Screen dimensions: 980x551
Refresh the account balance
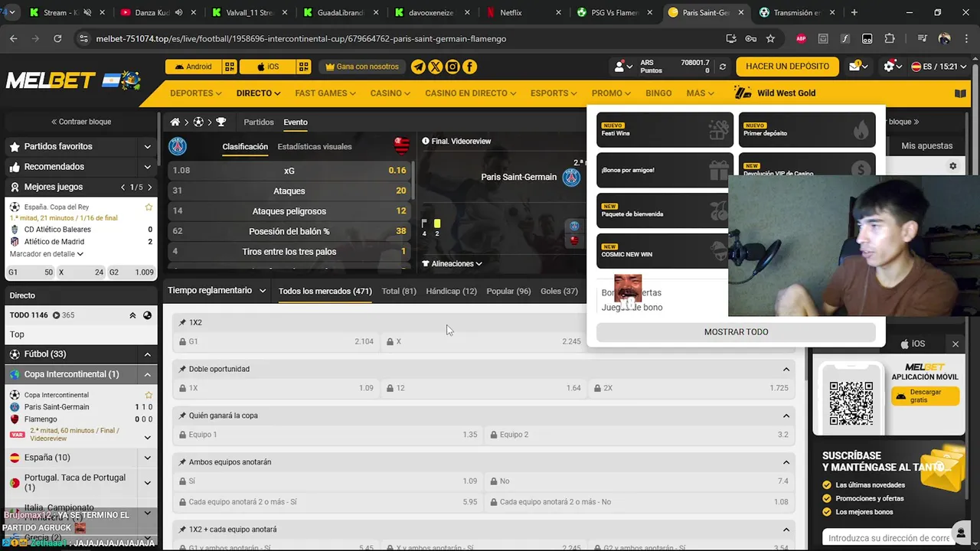(722, 67)
